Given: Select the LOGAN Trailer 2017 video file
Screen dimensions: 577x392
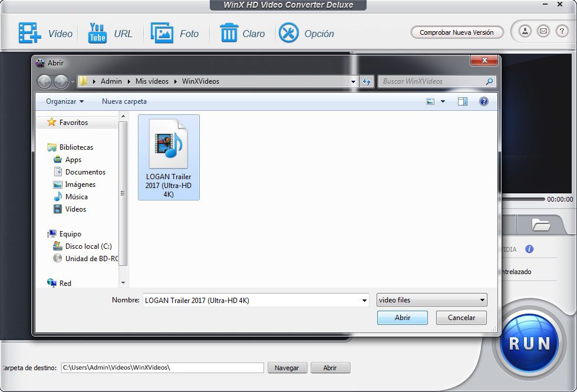Looking at the screenshot, I should click(169, 157).
